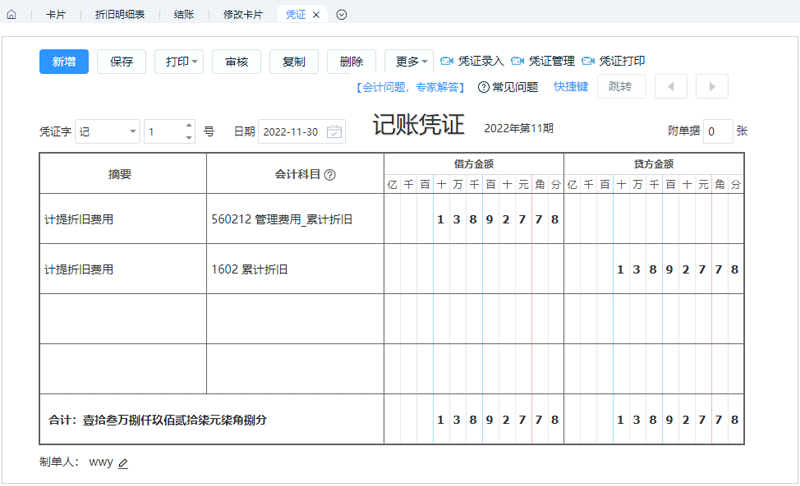Go to the previous voucher arrow
Image resolution: width=800 pixels, height=486 pixels.
671,87
